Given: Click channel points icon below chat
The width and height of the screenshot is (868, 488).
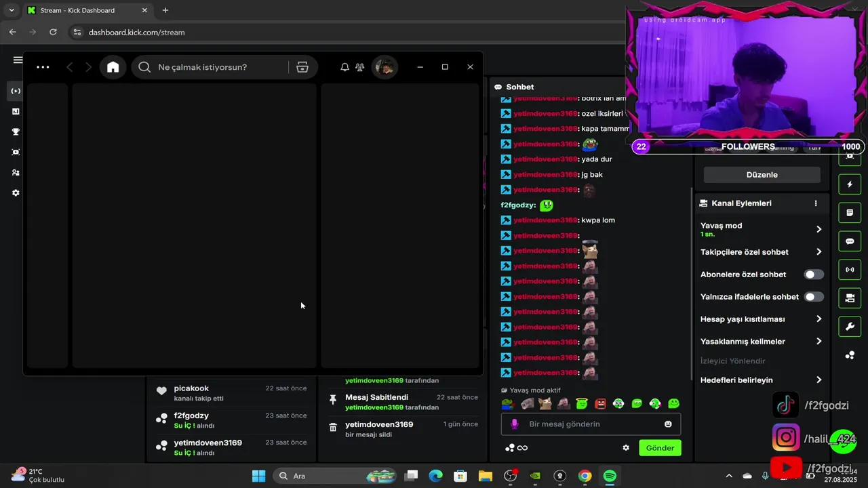Looking at the screenshot, I should pos(510,448).
